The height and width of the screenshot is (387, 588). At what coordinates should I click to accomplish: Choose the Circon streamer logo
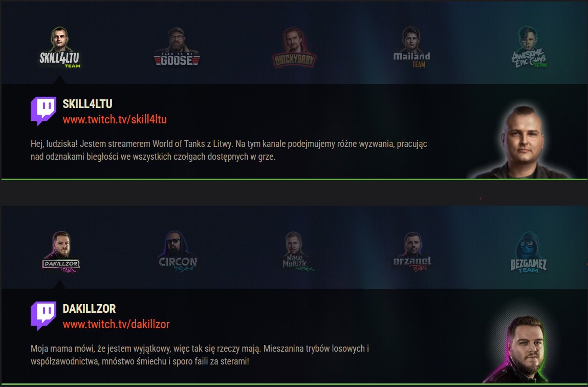tap(177, 252)
